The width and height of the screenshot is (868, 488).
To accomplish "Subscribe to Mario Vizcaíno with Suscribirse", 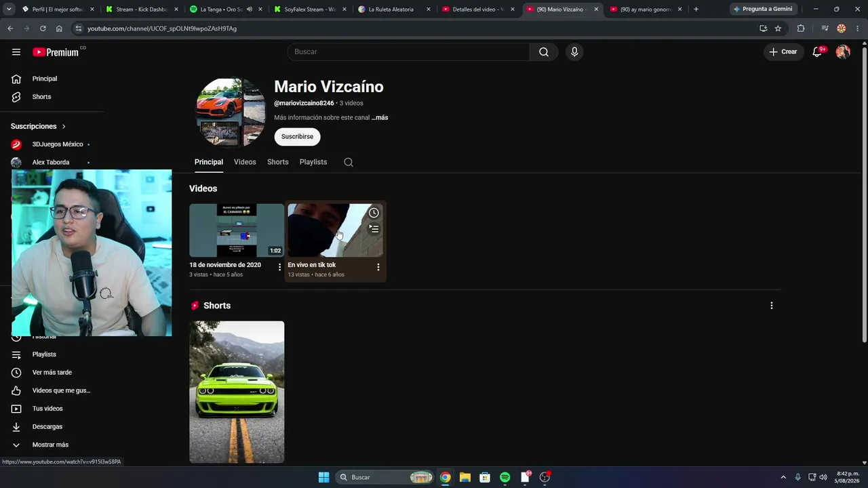I will [297, 137].
